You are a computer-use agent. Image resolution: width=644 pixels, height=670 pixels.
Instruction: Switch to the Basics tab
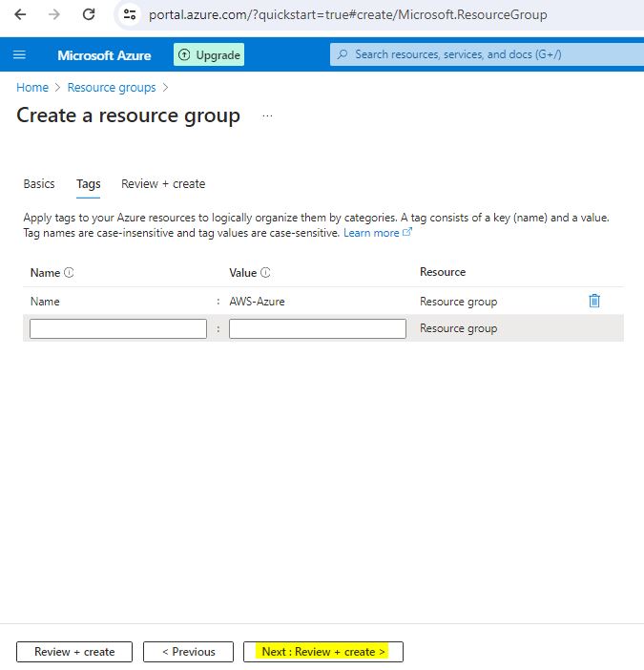[39, 184]
